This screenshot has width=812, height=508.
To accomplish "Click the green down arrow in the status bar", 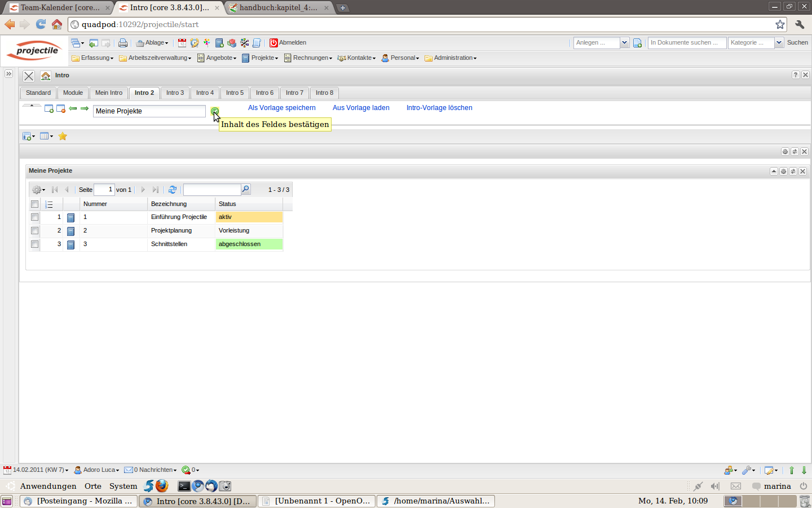I will (x=804, y=470).
